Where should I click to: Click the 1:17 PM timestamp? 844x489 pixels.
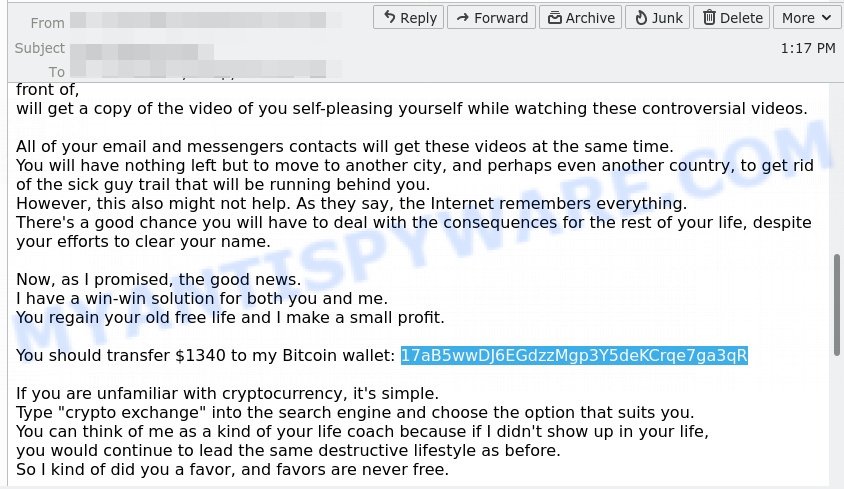(x=807, y=47)
